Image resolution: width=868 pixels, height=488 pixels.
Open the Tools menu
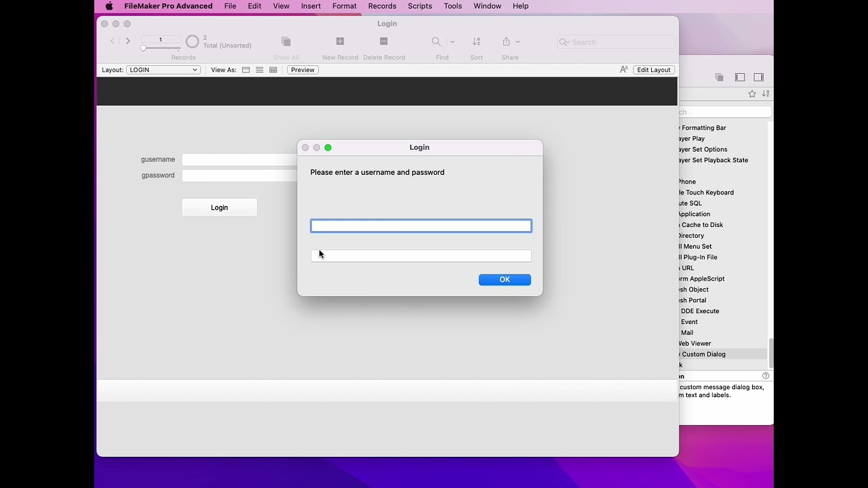tap(452, 6)
